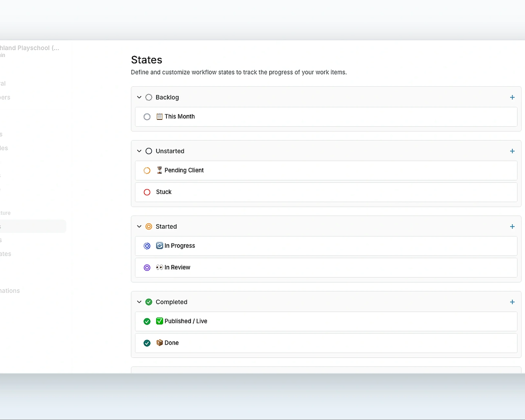Click the hourglass emoji beside Pending Client

pos(160,170)
